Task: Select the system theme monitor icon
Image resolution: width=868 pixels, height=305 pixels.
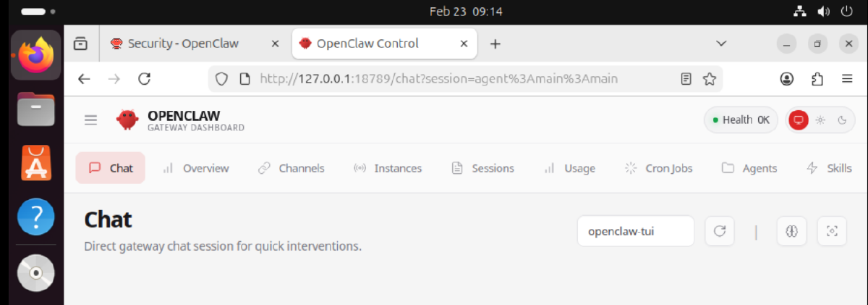Action: 799,120
